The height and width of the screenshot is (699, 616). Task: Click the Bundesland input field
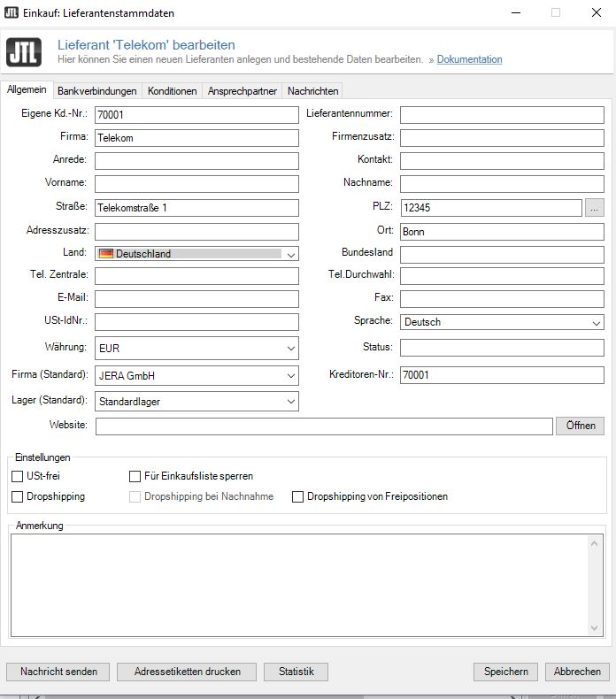pos(502,255)
